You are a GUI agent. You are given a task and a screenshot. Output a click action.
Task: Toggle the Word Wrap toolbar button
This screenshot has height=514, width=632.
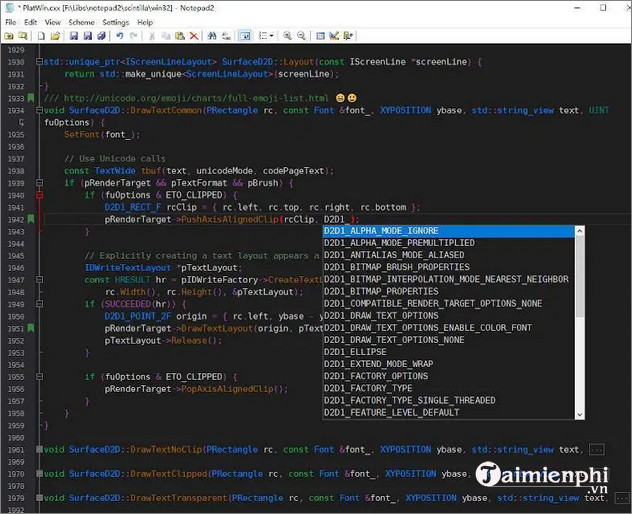(245, 36)
